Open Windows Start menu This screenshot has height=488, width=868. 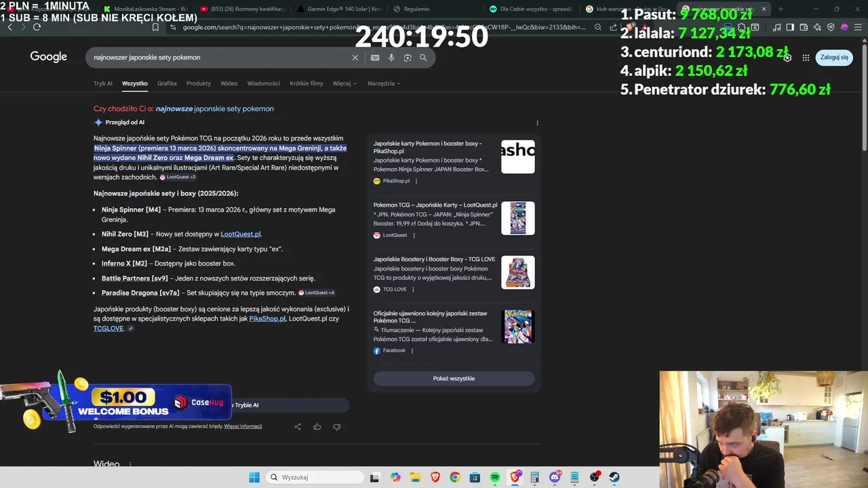[x=254, y=477]
